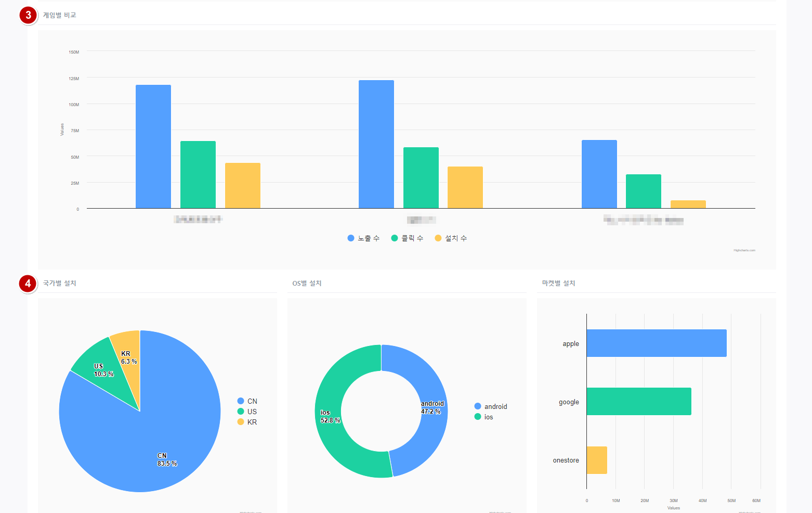Hide KR in the country pie legend
812x513 pixels.
(x=247, y=422)
